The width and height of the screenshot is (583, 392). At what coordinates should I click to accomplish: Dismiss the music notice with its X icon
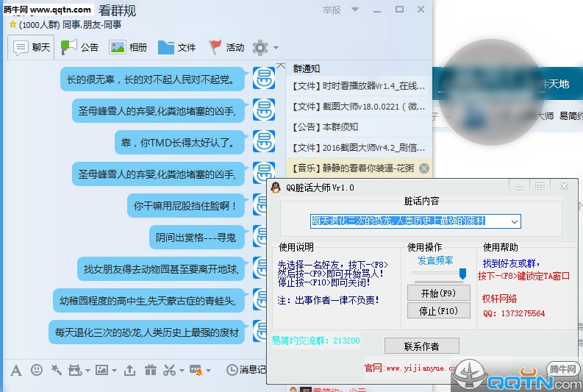tap(424, 168)
